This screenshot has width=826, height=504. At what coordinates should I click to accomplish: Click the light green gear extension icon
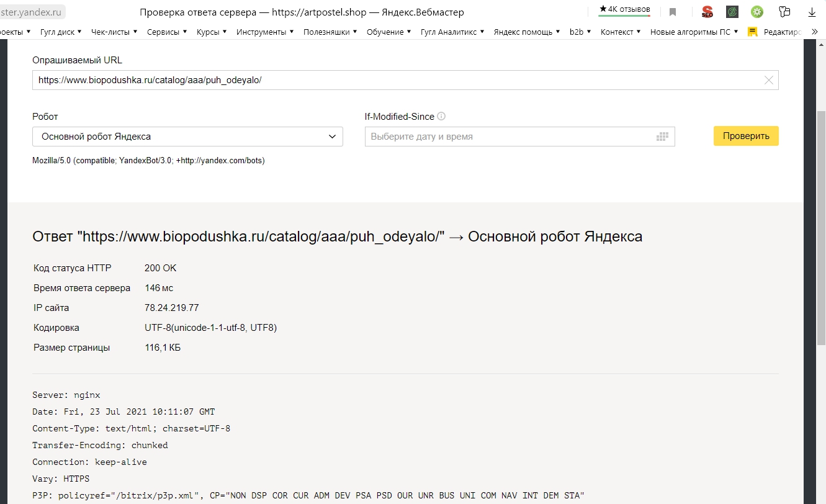coord(757,12)
